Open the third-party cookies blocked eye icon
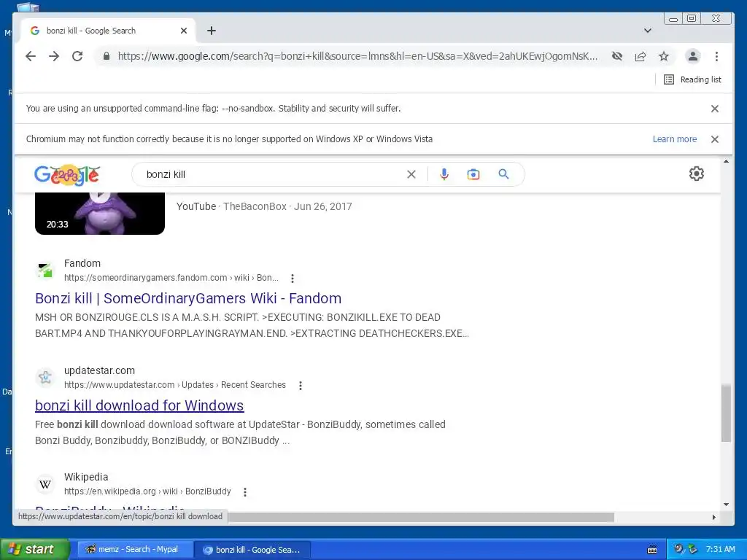The image size is (747, 560). 617,56
